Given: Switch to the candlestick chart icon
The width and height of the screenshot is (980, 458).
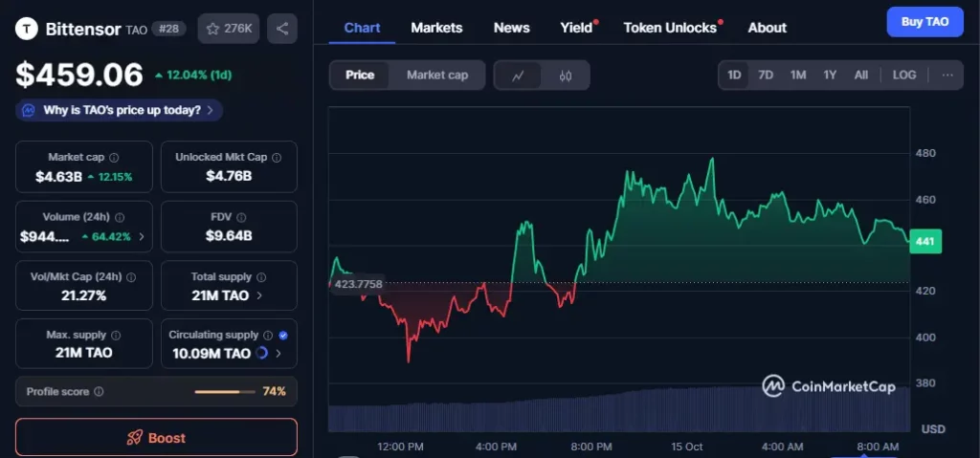Looking at the screenshot, I should 565,76.
